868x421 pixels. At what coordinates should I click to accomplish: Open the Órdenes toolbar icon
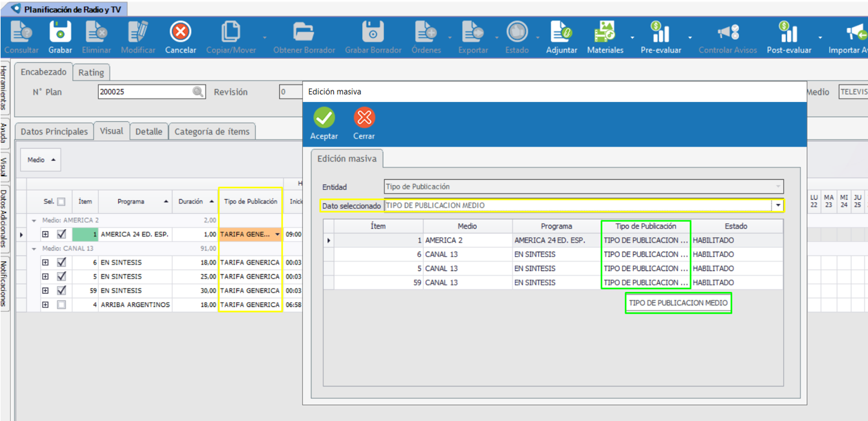[x=426, y=31]
